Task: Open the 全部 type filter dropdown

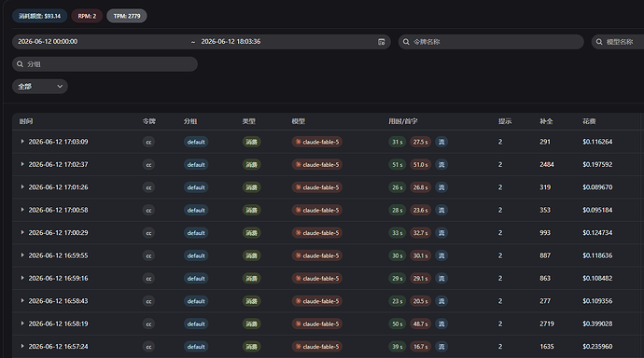Action: click(x=40, y=87)
